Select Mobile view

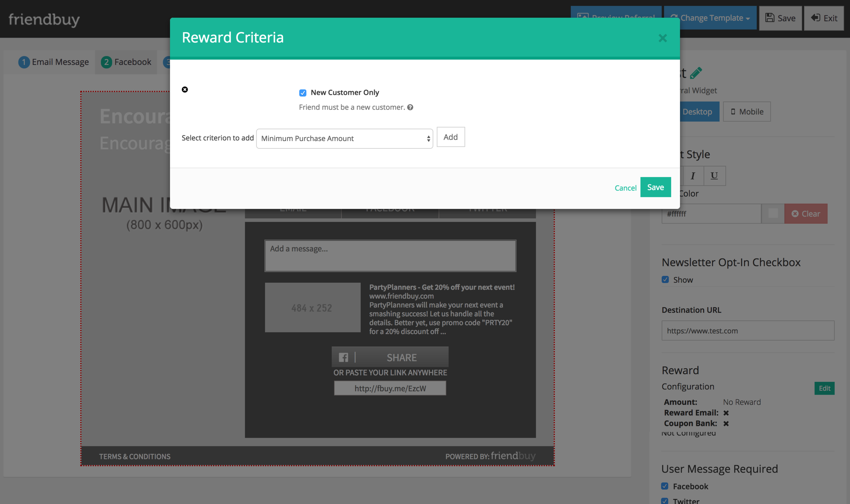coord(747,111)
